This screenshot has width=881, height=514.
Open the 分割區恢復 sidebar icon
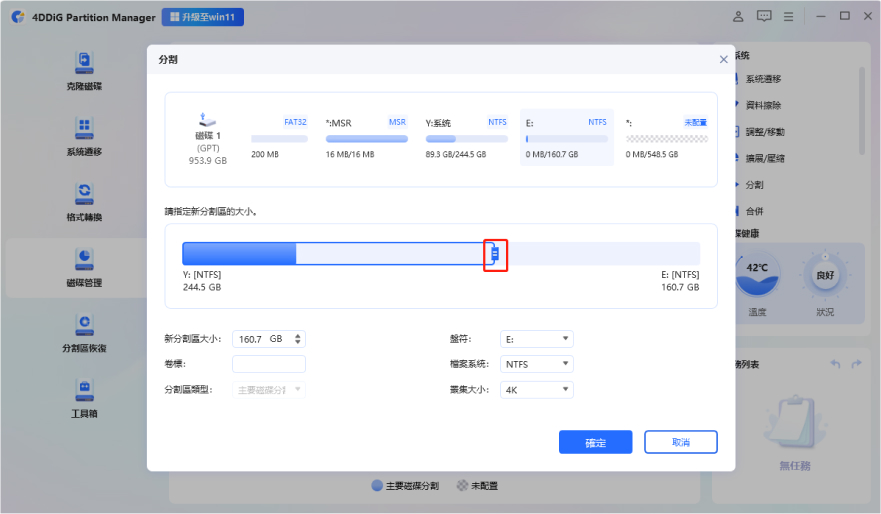84,325
